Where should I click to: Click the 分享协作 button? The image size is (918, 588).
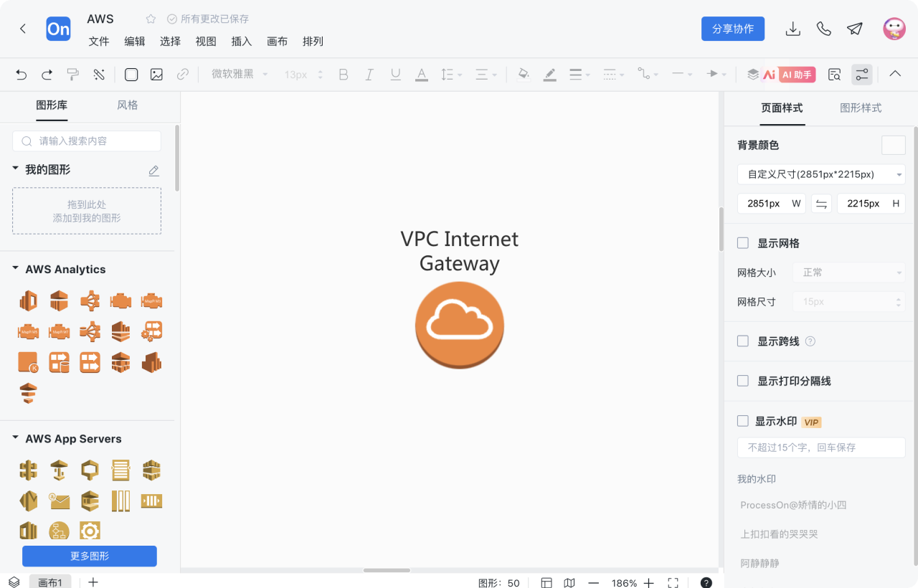tap(732, 29)
